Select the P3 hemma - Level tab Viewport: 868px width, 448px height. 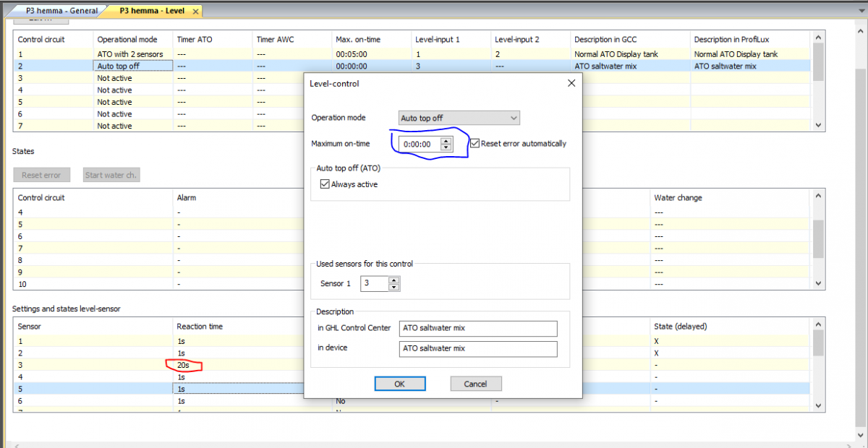tap(151, 11)
